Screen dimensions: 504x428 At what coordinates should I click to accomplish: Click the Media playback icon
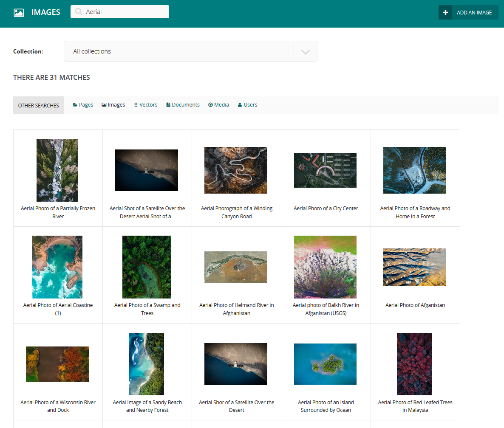[x=210, y=104]
